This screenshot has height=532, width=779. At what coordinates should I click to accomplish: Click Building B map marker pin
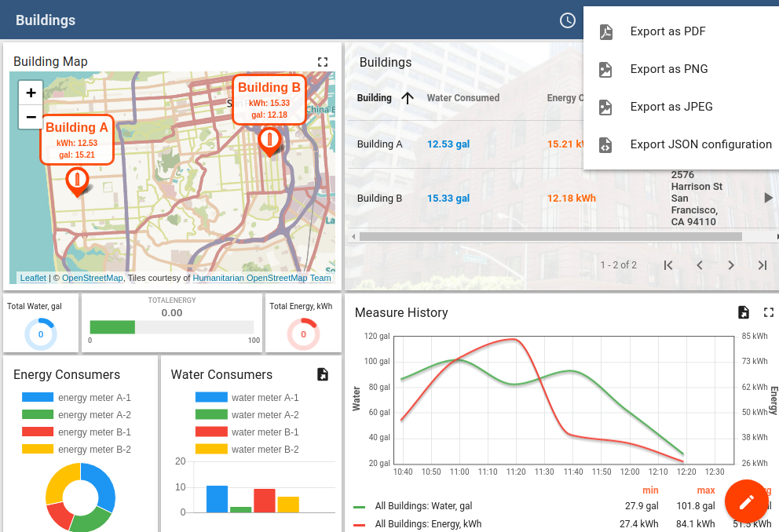coord(269,141)
